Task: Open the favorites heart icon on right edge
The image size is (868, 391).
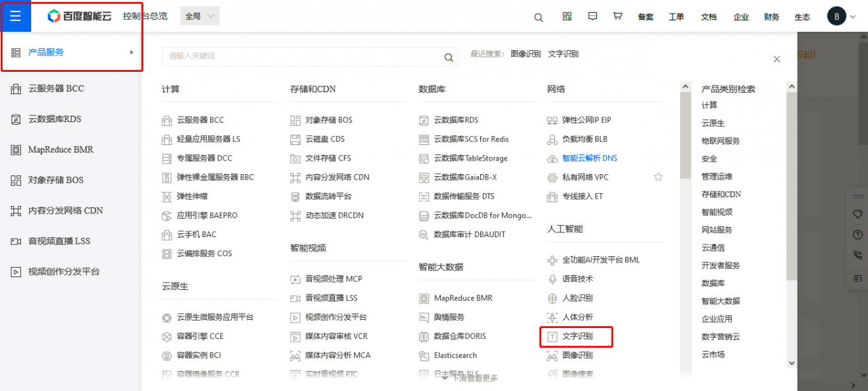Action: click(857, 213)
